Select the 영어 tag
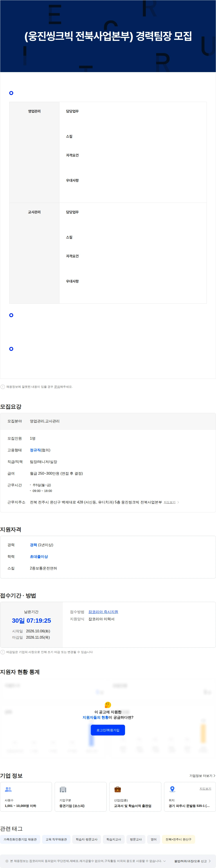This screenshot has width=216, height=868. pos(153,839)
